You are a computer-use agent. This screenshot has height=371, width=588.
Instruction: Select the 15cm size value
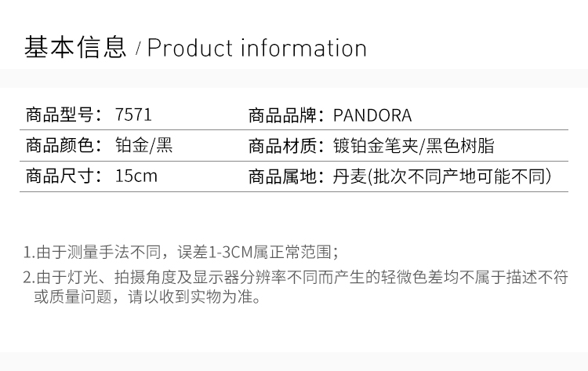pyautogui.click(x=136, y=176)
